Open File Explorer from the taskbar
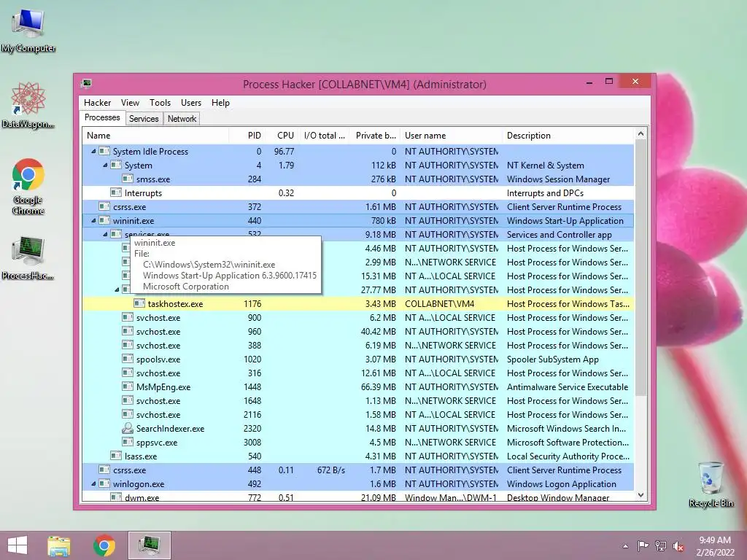Screen dimensions: 747x560 click(x=59, y=545)
